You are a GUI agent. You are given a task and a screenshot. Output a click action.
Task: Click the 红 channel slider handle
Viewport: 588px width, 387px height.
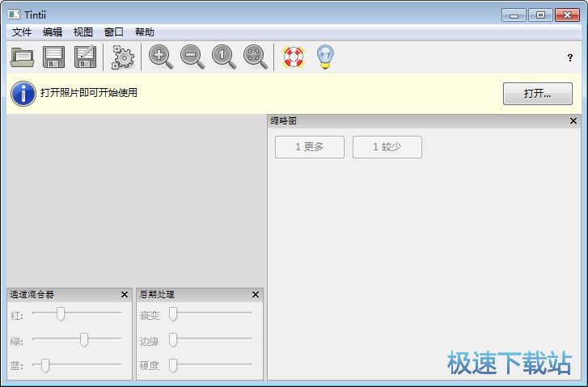(60, 314)
